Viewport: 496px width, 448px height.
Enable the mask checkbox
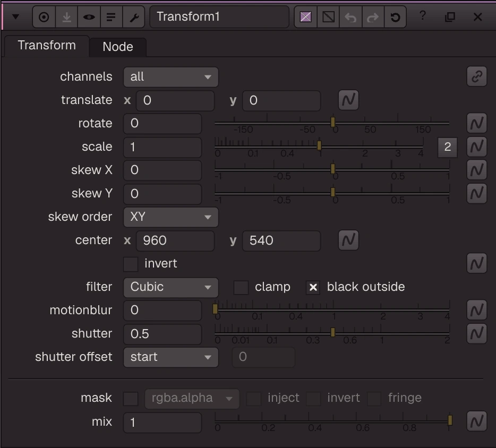(x=131, y=399)
